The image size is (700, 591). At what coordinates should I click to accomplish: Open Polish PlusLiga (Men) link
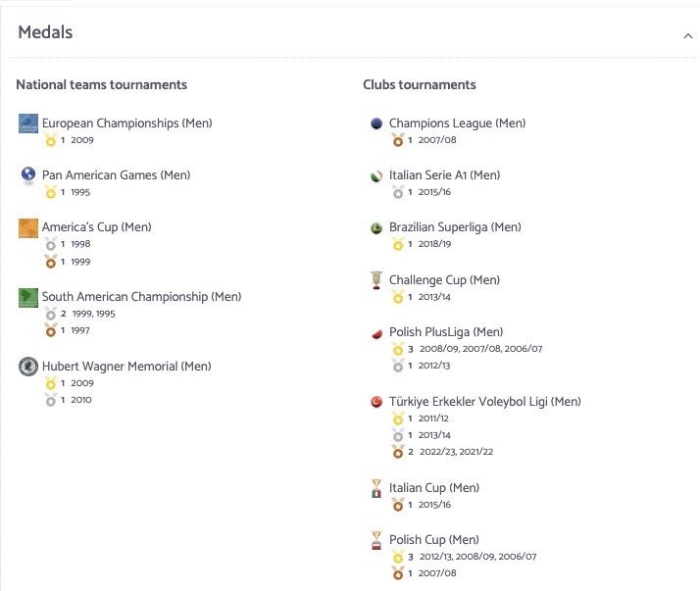(446, 332)
